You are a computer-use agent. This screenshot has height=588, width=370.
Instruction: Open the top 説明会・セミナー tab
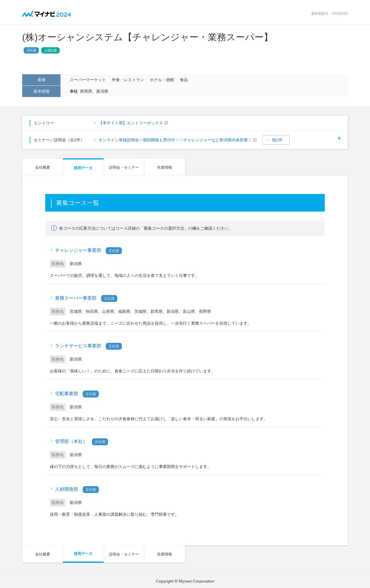point(124,167)
